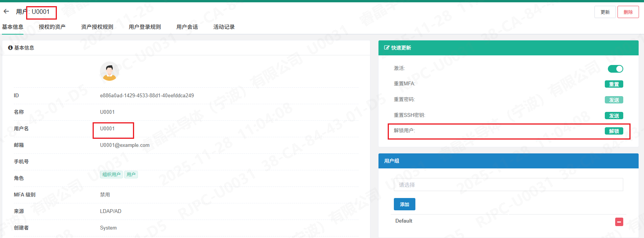The height and width of the screenshot is (238, 644).
Task: View the 用户会话 tab
Action: coord(187,27)
